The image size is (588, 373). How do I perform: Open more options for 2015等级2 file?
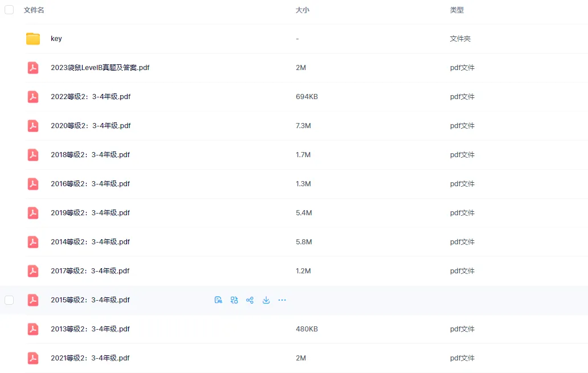pyautogui.click(x=282, y=300)
